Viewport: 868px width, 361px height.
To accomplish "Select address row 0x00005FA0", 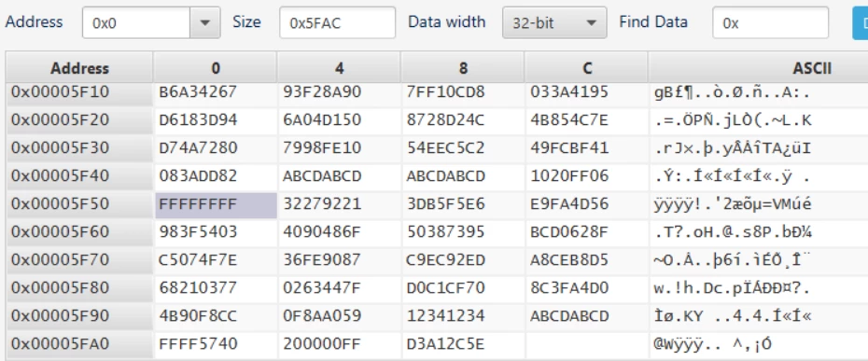I will 79,344.
